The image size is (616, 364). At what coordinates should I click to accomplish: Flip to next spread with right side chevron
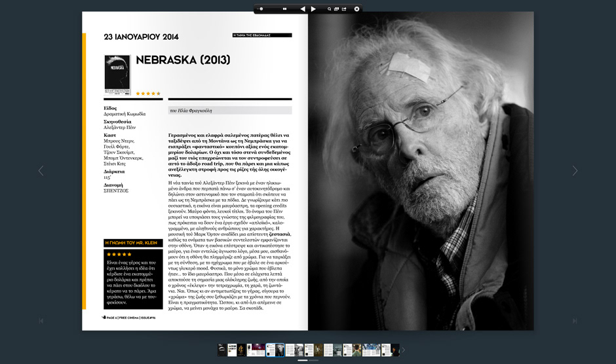[x=575, y=170]
